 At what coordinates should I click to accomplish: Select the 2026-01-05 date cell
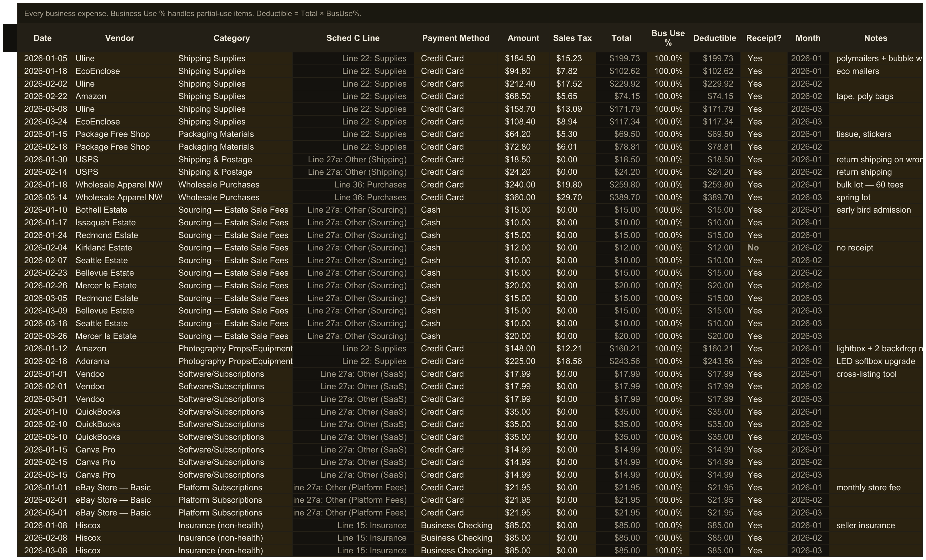[43, 58]
